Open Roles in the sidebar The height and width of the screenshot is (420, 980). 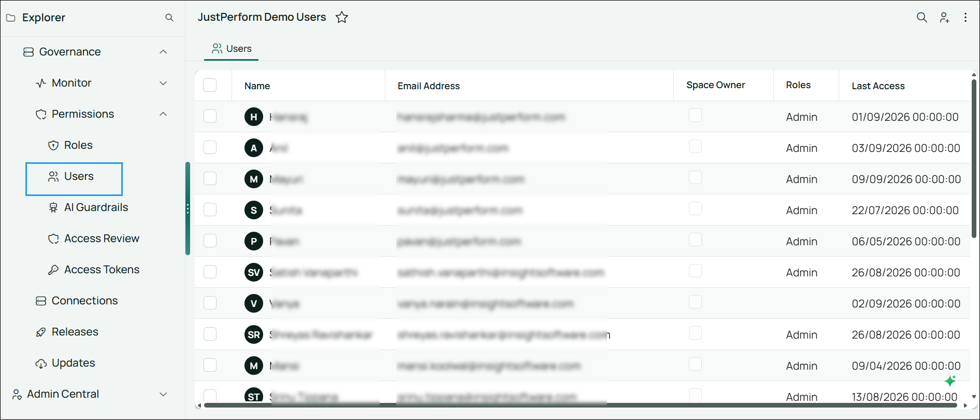(78, 145)
